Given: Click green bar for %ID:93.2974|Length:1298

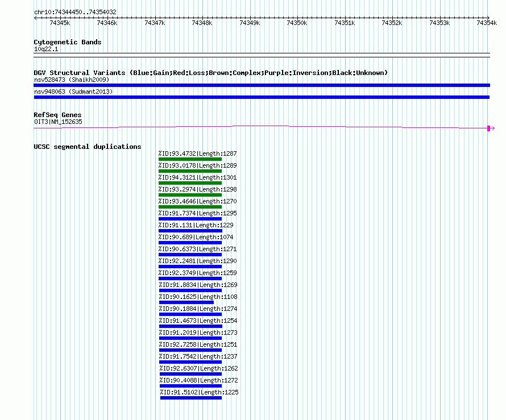Looking at the screenshot, I should tap(190, 195).
